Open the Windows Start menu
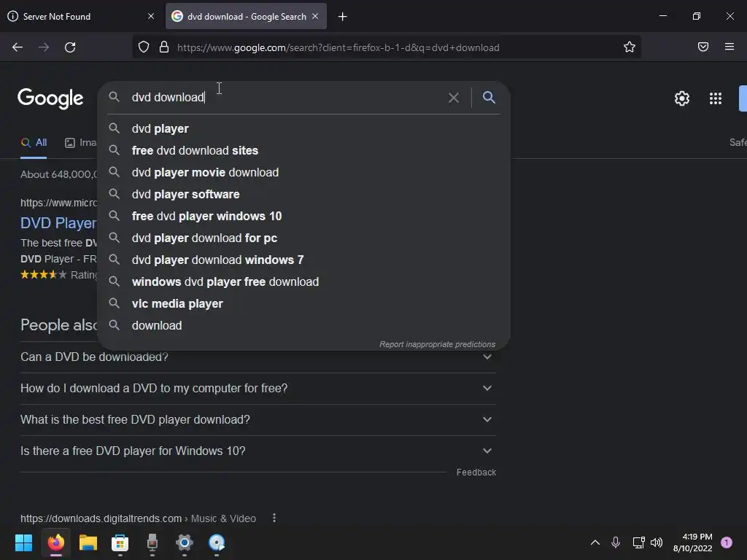Image resolution: width=747 pixels, height=560 pixels. point(23,542)
